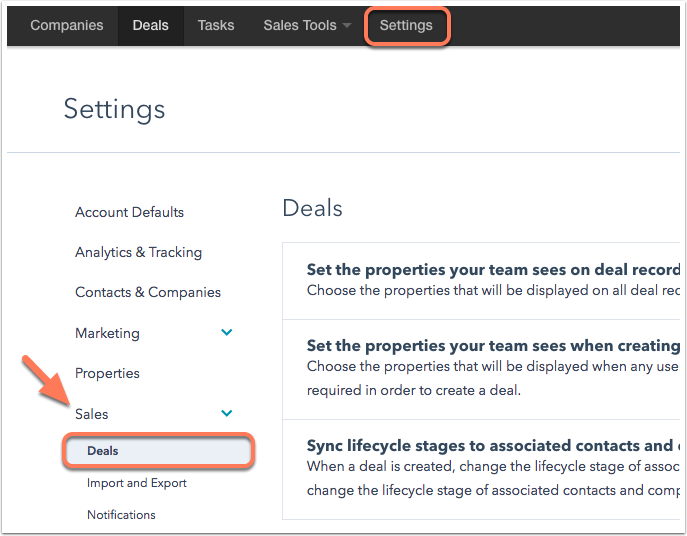The height and width of the screenshot is (536, 687).
Task: Open Settings in the top navigation
Action: pyautogui.click(x=406, y=25)
